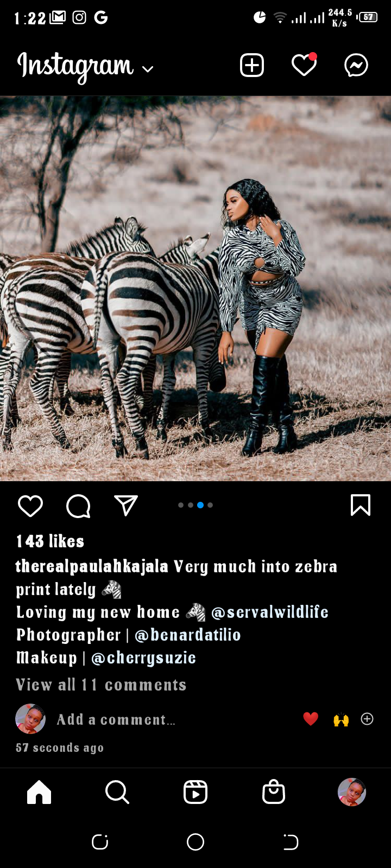This screenshot has width=391, height=868.
Task: Open Messenger direct messages icon
Action: (356, 66)
